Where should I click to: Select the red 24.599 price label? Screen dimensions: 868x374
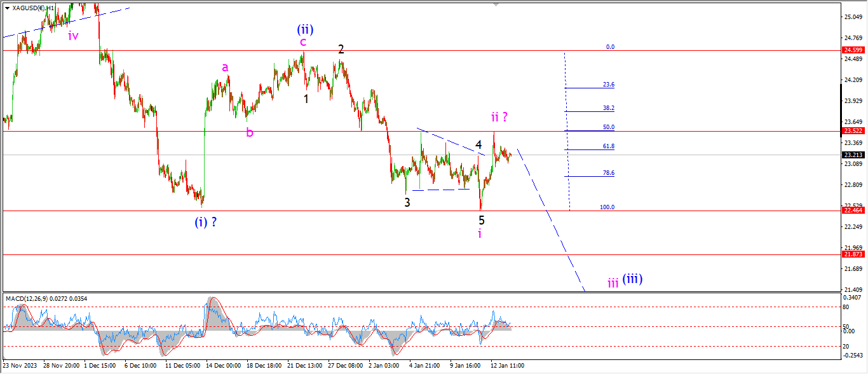point(851,50)
